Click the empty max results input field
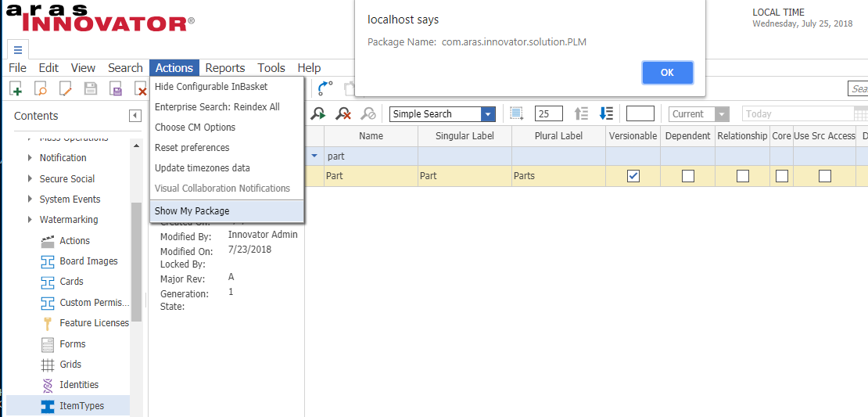 click(640, 114)
